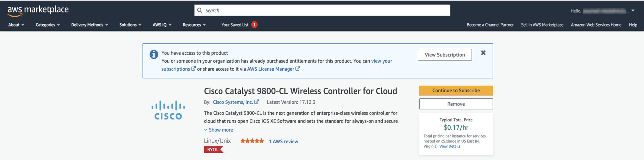Open the Solutions dropdown

coord(130,25)
